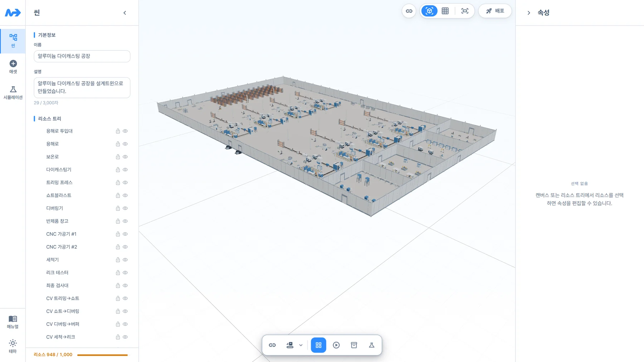Hide the CNC 가공기 #1 resource
The height and width of the screenshot is (362, 644).
pos(125,234)
